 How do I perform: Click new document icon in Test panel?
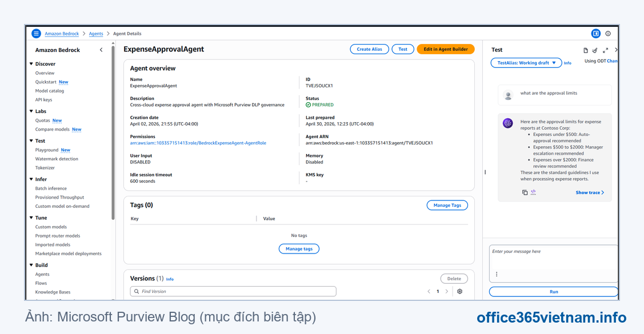586,50
